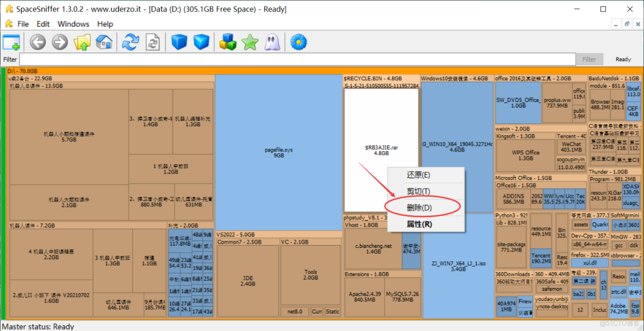Select the $RB3AJIE.rar 4.8GB block

382,150
